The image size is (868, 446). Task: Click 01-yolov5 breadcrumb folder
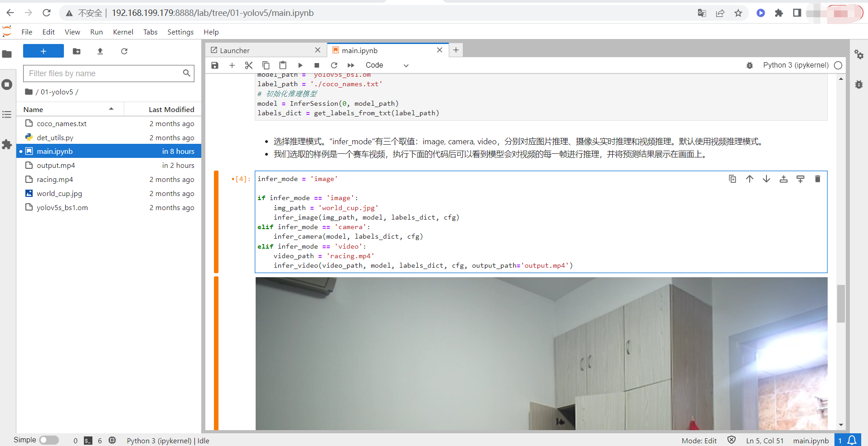click(x=57, y=92)
